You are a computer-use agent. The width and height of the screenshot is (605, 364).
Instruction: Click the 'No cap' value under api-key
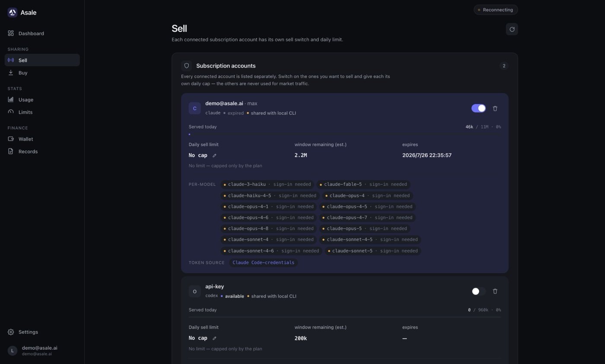click(198, 338)
